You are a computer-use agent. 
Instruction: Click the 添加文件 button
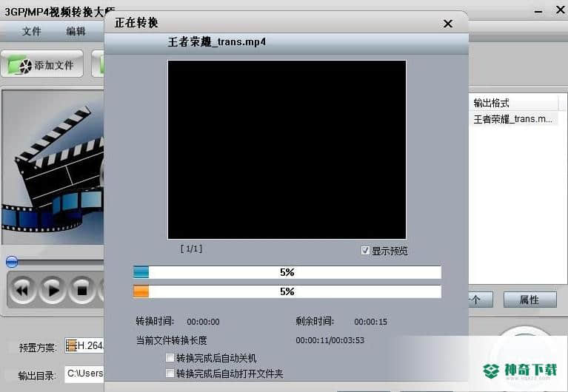(x=42, y=64)
